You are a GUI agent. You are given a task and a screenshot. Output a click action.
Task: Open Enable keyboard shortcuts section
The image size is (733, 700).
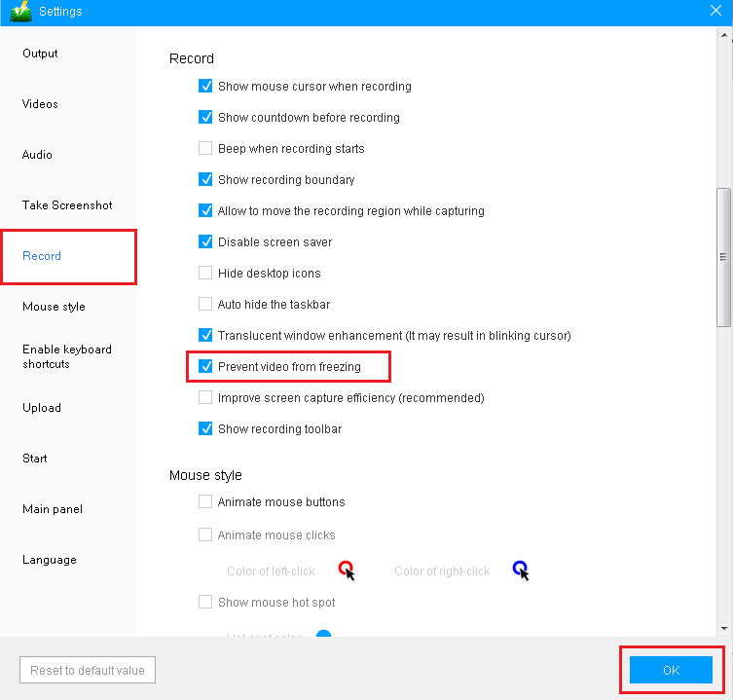[67, 356]
